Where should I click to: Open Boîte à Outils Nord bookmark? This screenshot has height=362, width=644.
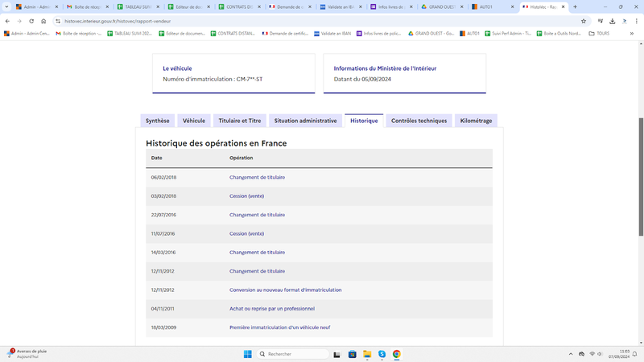point(559,34)
